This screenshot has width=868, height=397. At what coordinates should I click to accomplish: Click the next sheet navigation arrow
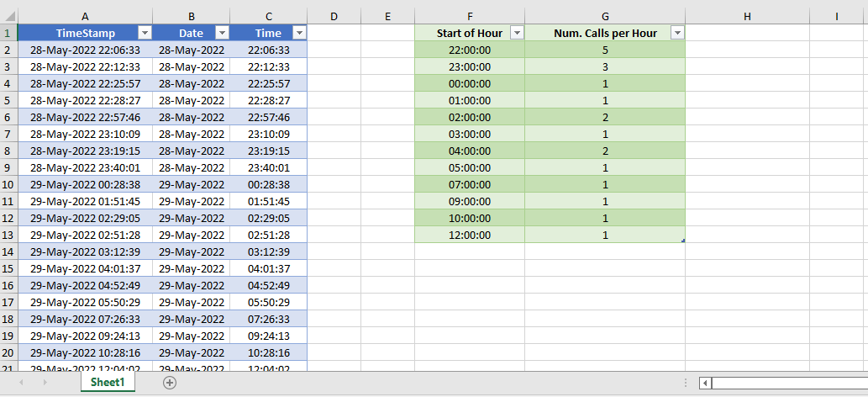click(45, 382)
